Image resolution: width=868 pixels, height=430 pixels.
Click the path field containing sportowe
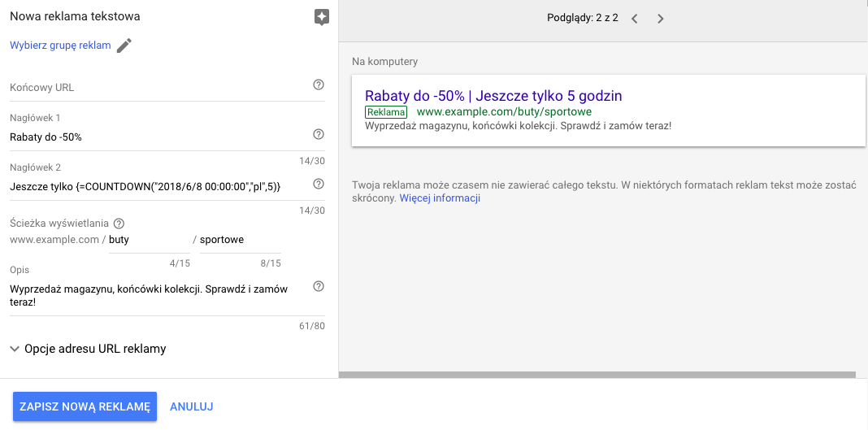[x=241, y=240]
